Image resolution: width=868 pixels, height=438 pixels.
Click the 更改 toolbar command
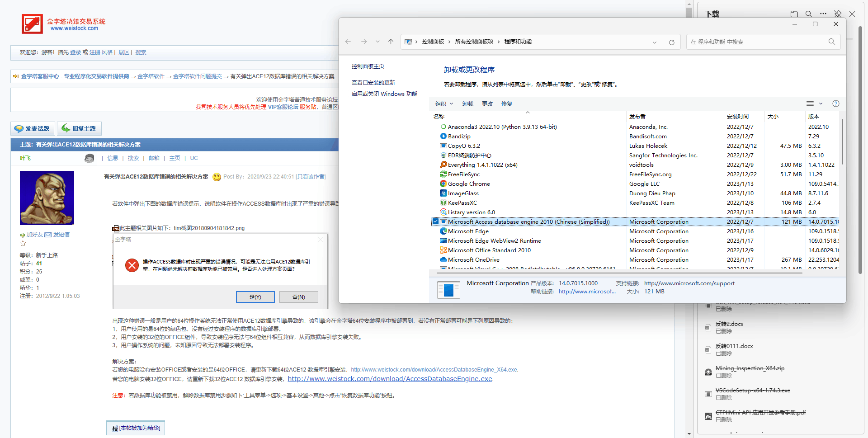487,104
